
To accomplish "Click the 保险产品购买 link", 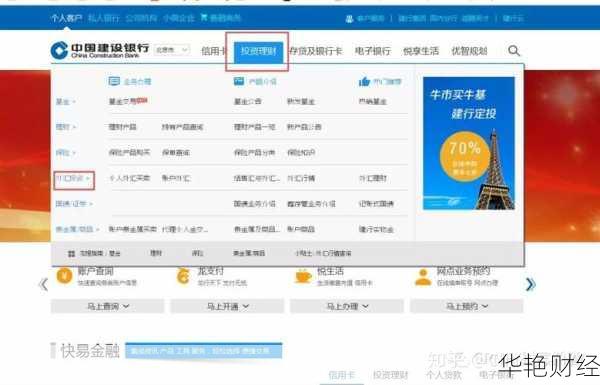I will click(129, 152).
